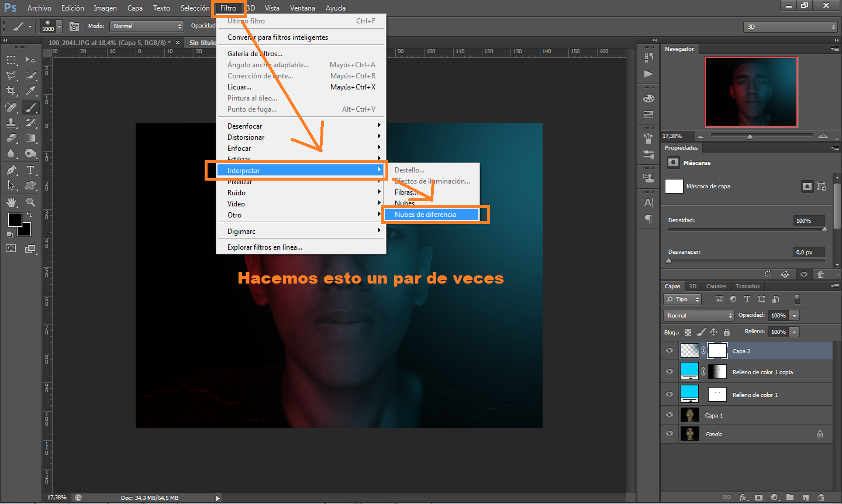This screenshot has width=842, height=504.
Task: Set the foreground color swatch
Action: 15,219
